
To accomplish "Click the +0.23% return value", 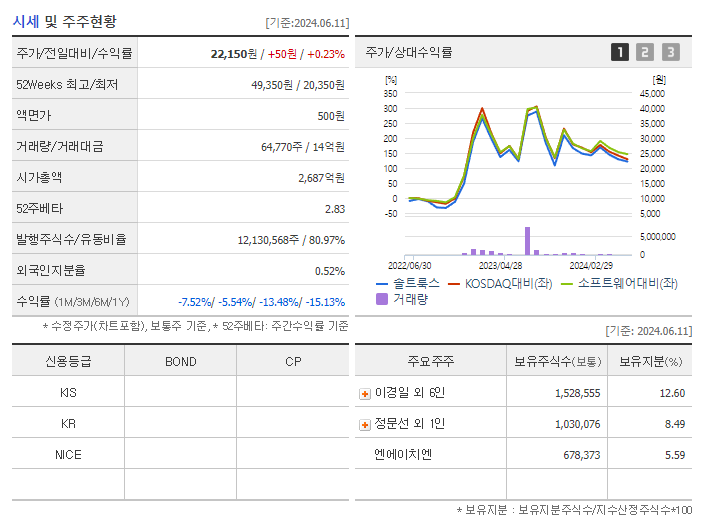I will 326,54.
